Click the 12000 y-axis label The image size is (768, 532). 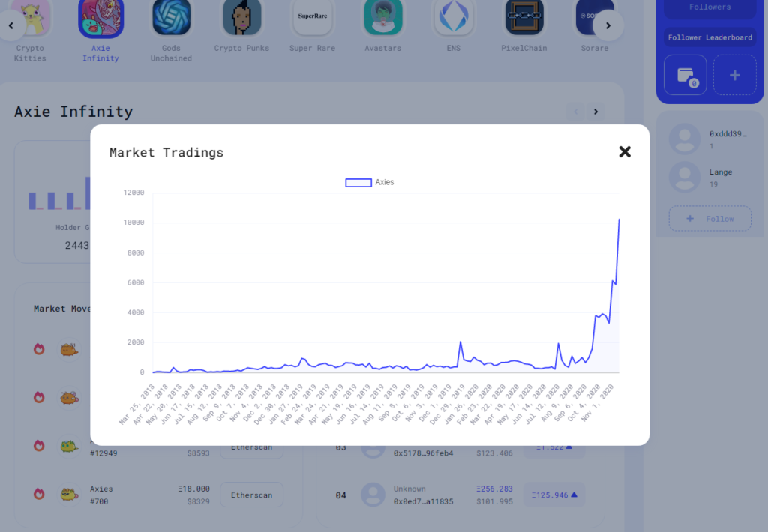pyautogui.click(x=133, y=193)
